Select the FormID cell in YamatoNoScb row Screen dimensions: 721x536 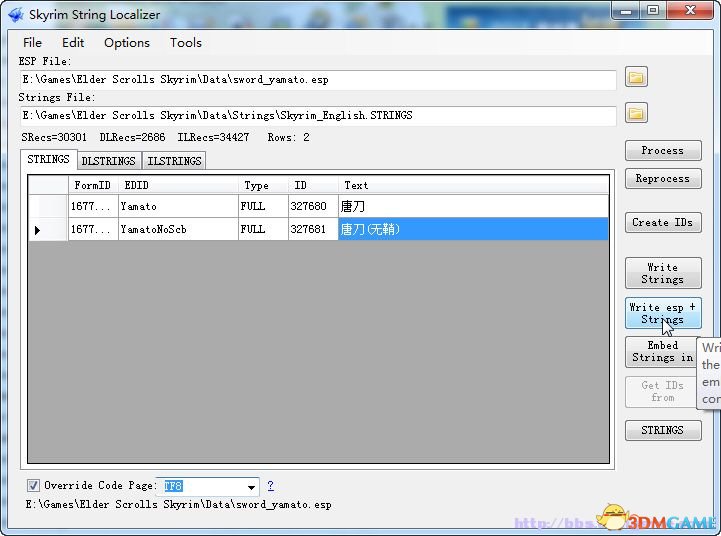93,229
